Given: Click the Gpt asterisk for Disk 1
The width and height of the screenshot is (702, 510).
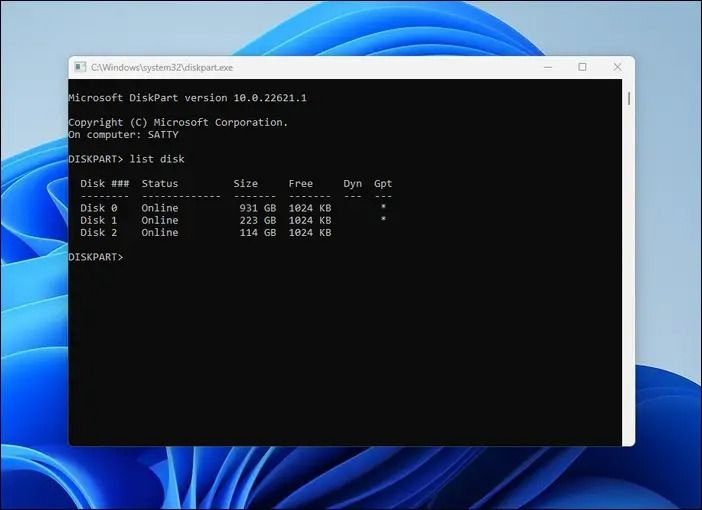Looking at the screenshot, I should click(383, 219).
